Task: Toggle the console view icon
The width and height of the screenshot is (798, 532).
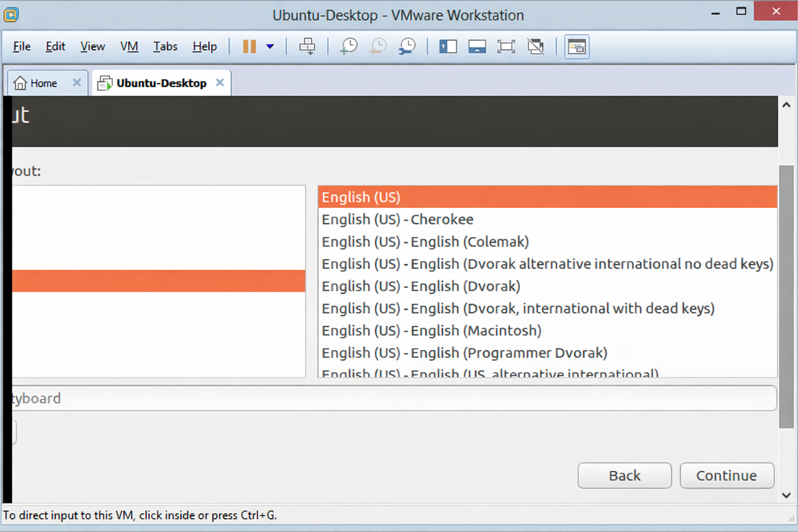Action: click(x=577, y=47)
